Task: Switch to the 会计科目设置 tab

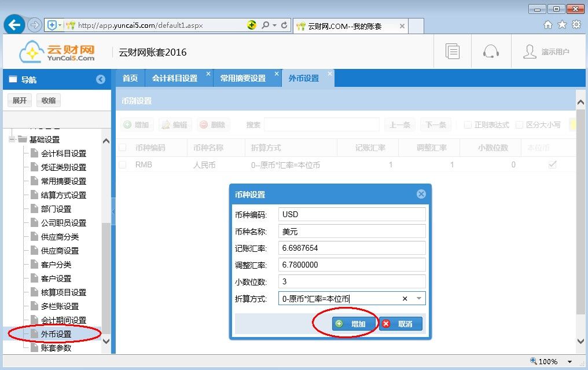Action: point(174,78)
